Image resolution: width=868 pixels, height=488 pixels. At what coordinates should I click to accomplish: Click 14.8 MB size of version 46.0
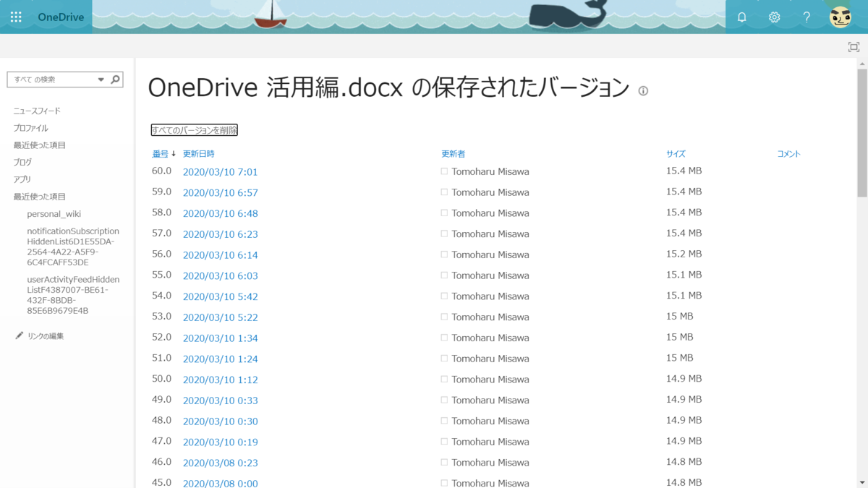point(684,461)
